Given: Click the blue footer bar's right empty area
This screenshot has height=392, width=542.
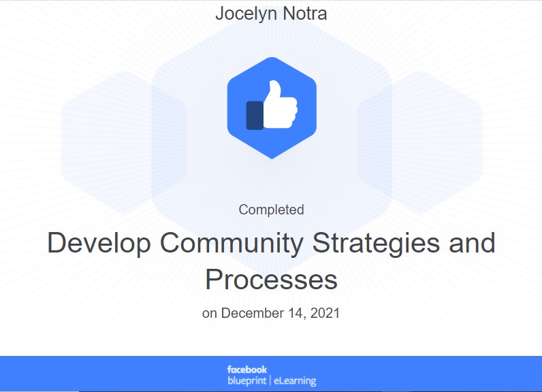Looking at the screenshot, I should click(x=443, y=373).
